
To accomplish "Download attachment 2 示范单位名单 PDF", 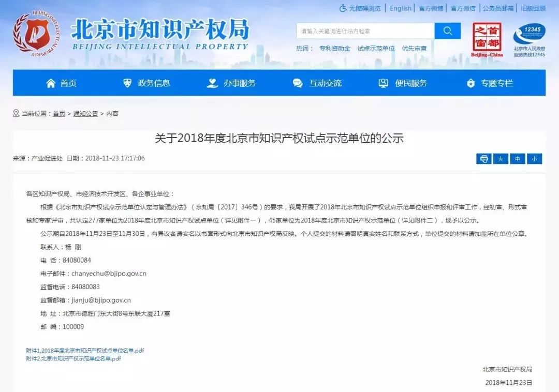I will [73, 358].
